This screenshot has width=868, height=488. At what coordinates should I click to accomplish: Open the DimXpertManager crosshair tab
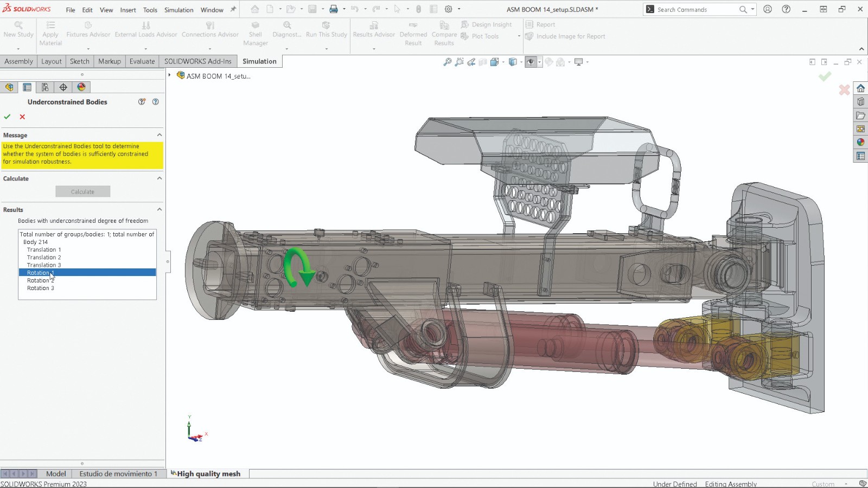click(x=63, y=87)
